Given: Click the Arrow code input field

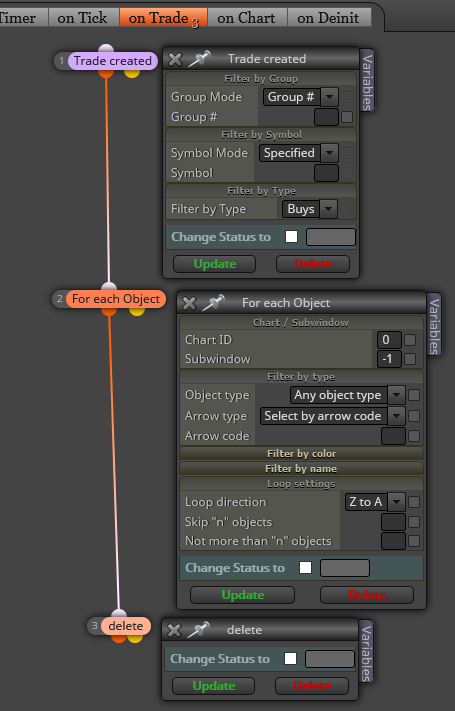Looking at the screenshot, I should pos(393,436).
